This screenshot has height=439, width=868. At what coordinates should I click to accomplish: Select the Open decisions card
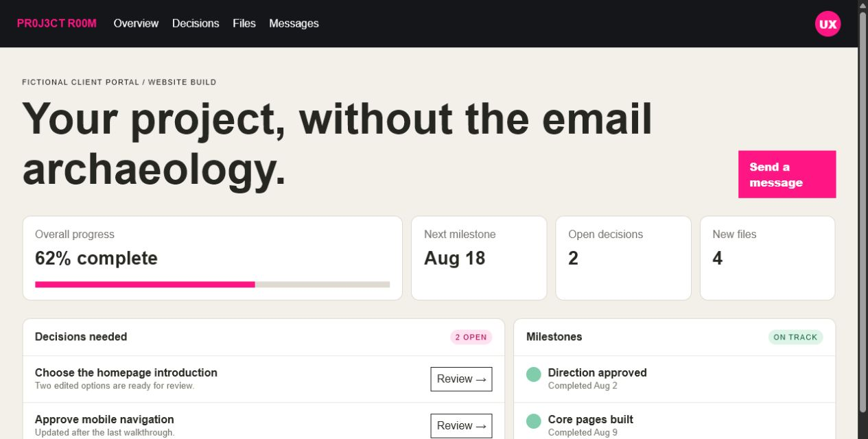(x=623, y=258)
